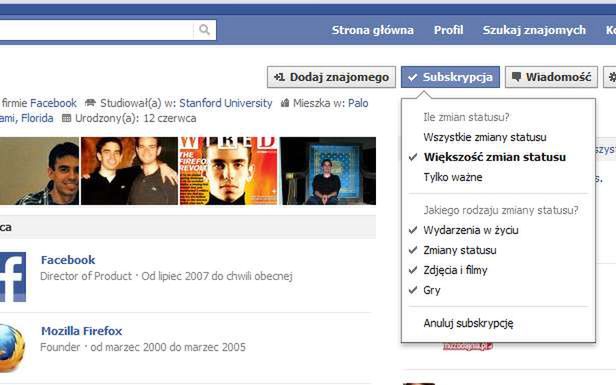Screen dimensions: 616x385
Task: Open 'Profil' in top navigation
Action: click(448, 30)
